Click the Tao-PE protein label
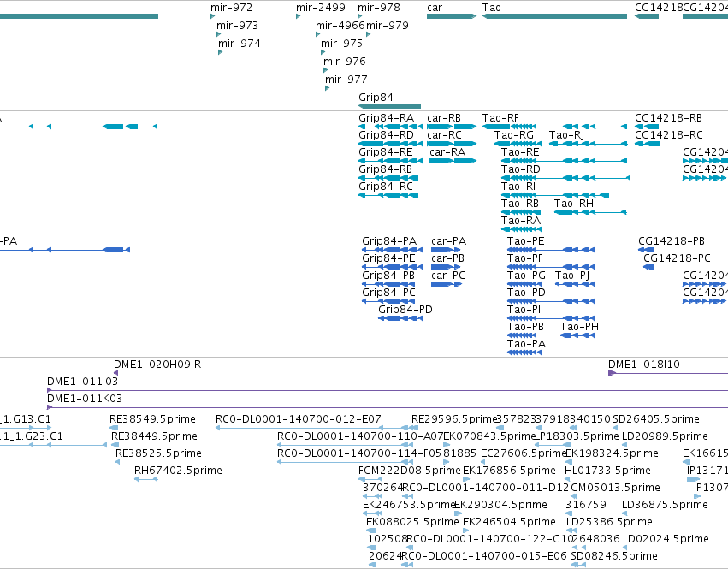Image resolution: width=728 pixels, height=569 pixels. point(526,241)
